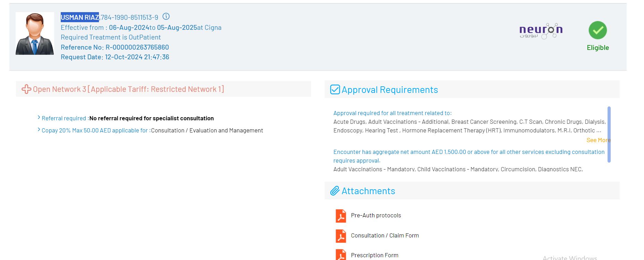Open the Prescription Form attachment link

374,255
